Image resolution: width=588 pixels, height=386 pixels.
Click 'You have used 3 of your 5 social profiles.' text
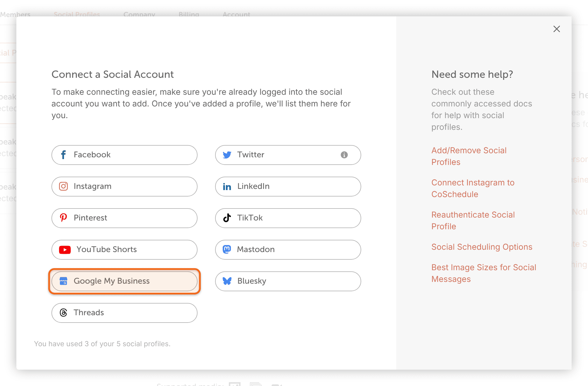pyautogui.click(x=102, y=344)
